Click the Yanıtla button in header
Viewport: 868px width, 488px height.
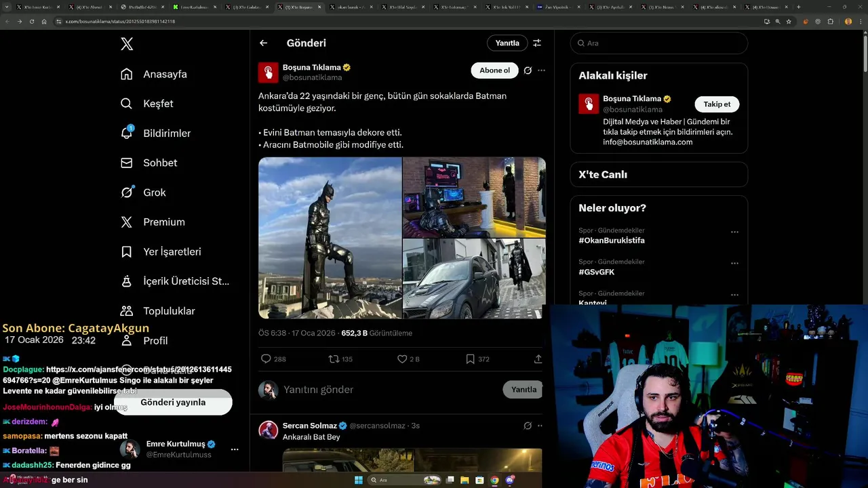pyautogui.click(x=507, y=43)
